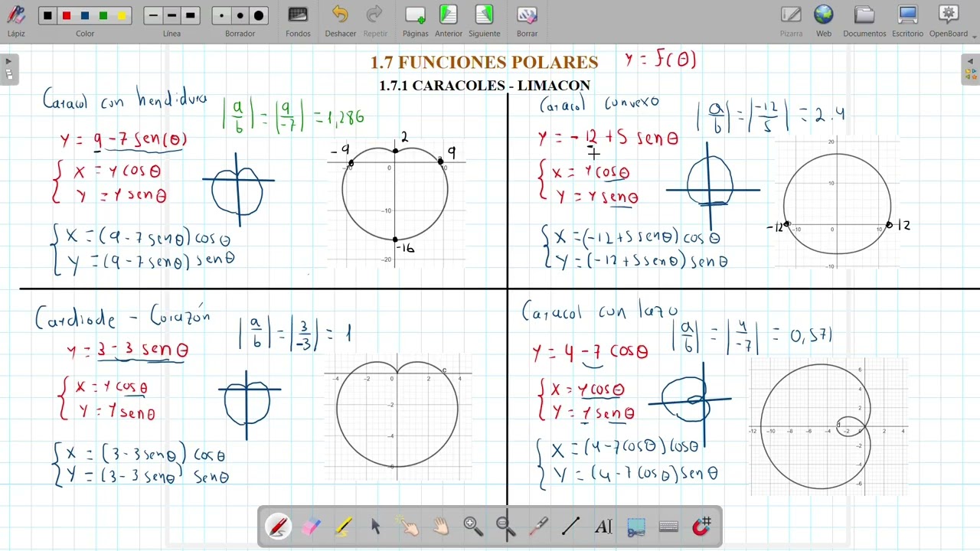Screen dimensions: 980x551
Task: Activate the zoom out magnifier
Action: click(505, 527)
